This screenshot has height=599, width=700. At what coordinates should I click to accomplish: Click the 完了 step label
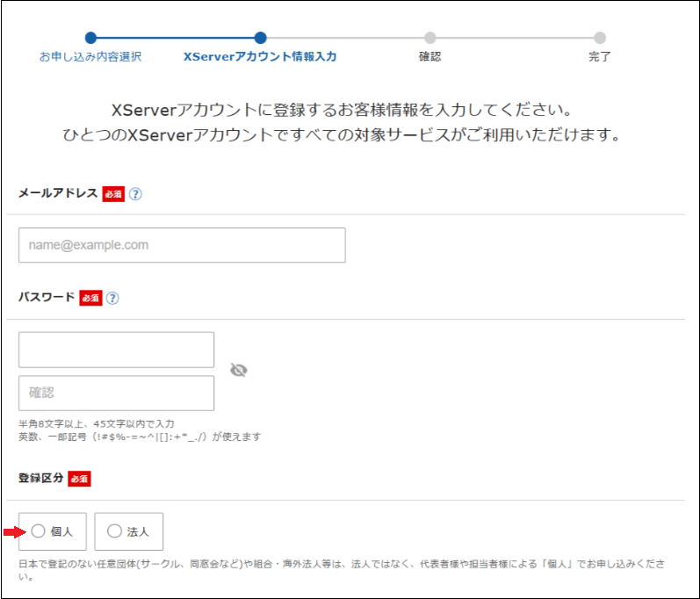[x=600, y=57]
